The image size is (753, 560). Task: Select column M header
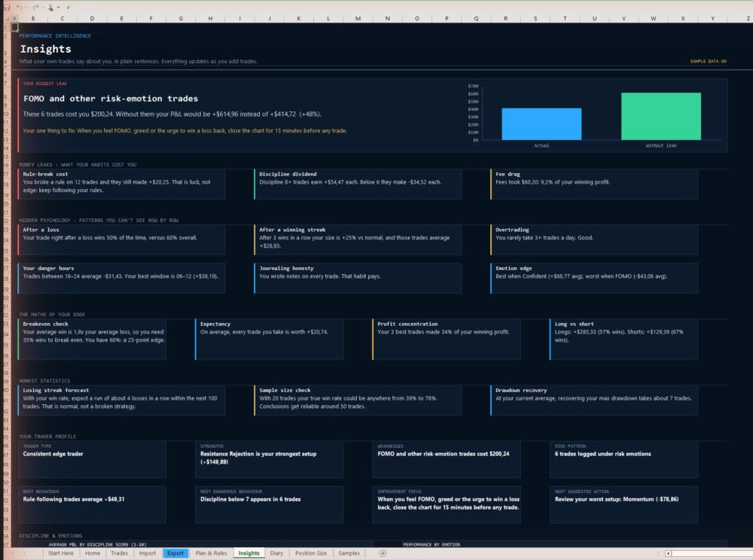click(358, 18)
